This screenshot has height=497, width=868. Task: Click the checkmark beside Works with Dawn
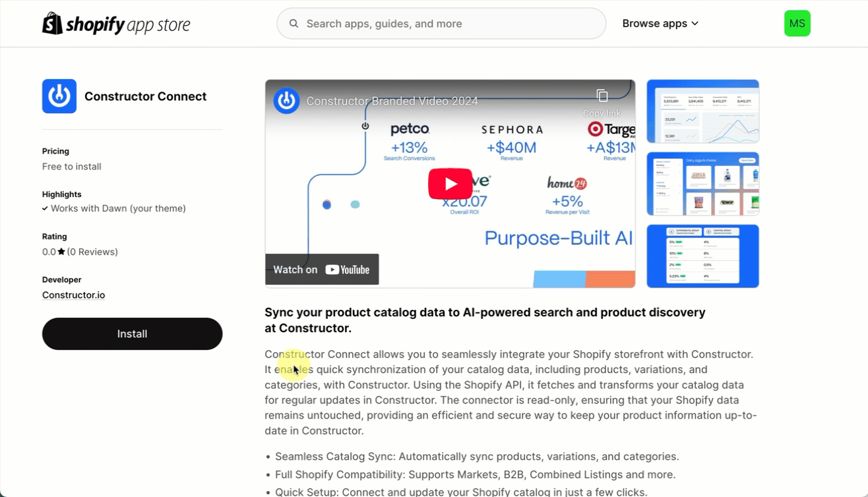point(45,208)
